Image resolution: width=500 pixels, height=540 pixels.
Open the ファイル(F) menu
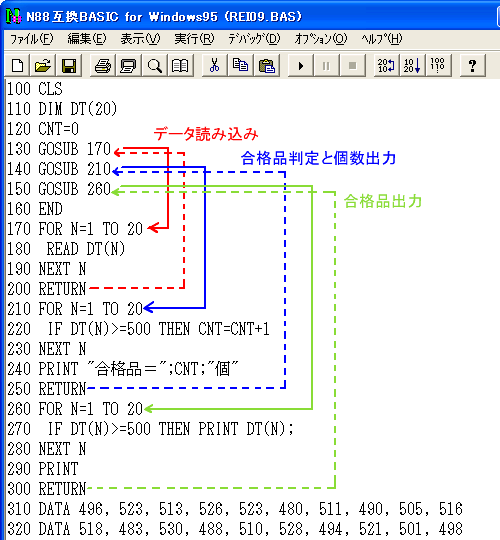pyautogui.click(x=31, y=39)
